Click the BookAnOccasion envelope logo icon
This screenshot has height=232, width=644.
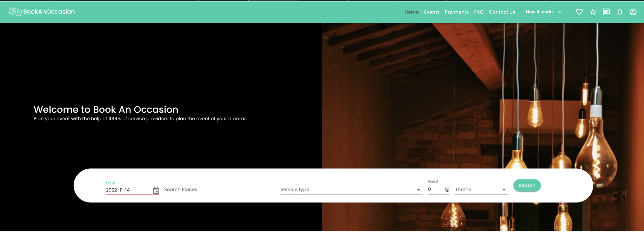tap(15, 12)
